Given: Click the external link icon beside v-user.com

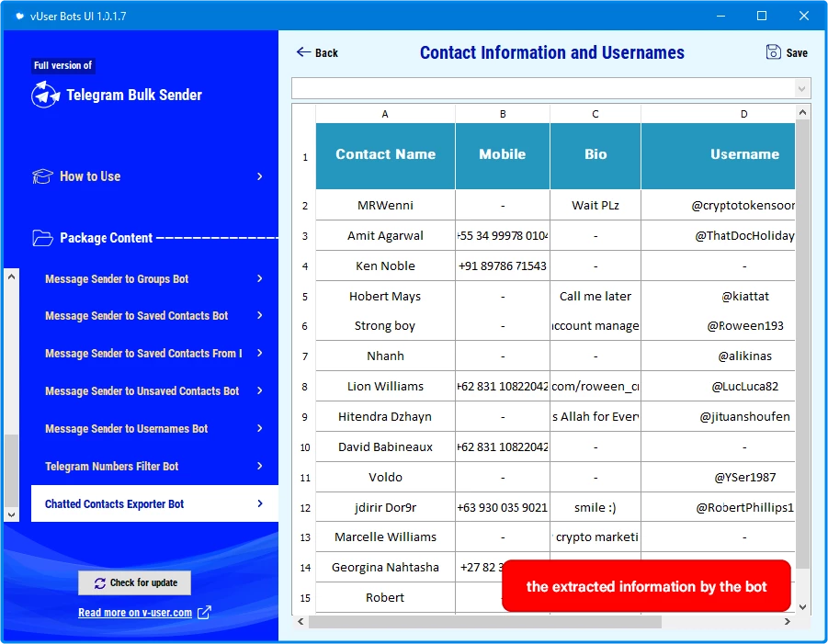Looking at the screenshot, I should pos(204,613).
